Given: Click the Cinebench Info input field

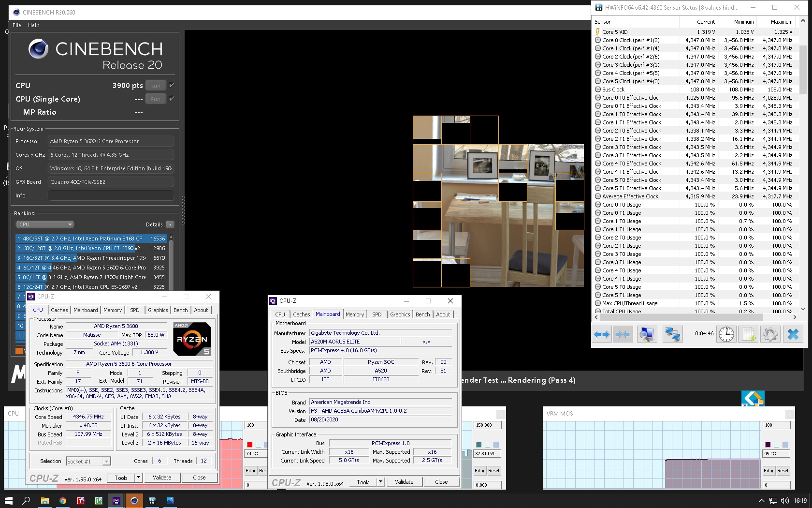Looking at the screenshot, I should coord(111,195).
